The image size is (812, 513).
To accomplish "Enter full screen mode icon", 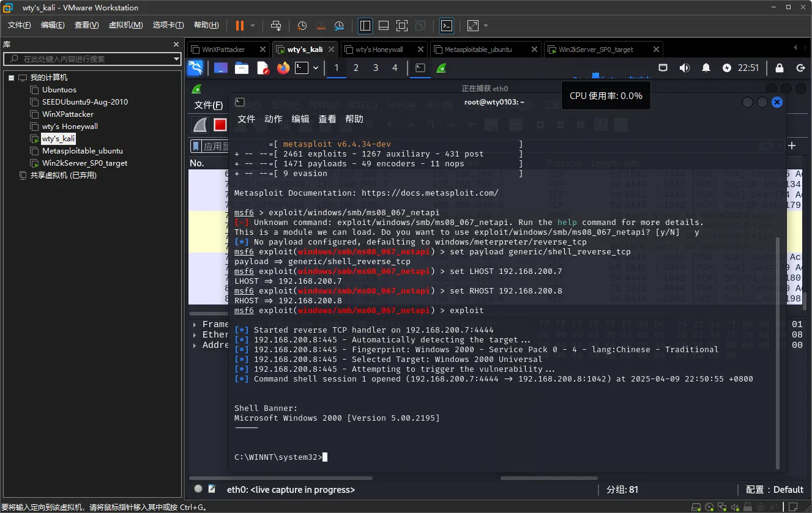I will [x=402, y=26].
